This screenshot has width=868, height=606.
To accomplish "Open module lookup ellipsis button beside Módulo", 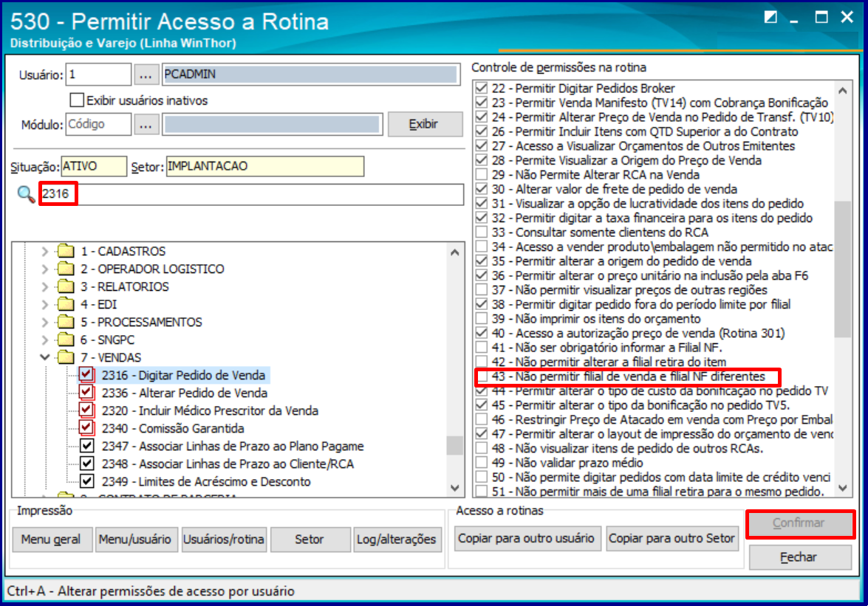I will click(x=146, y=125).
